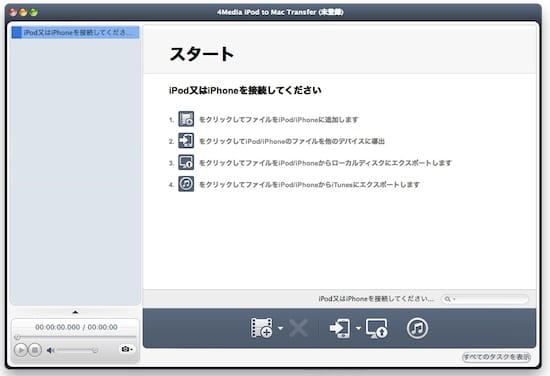The image size is (550, 376).
Task: Mute audio with the speaker icon
Action: point(51,350)
